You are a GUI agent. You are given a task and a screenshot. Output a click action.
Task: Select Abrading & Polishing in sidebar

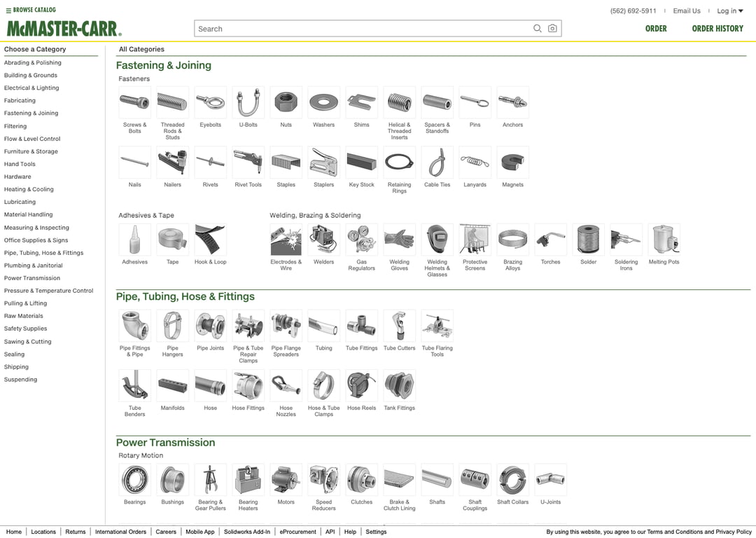(33, 63)
